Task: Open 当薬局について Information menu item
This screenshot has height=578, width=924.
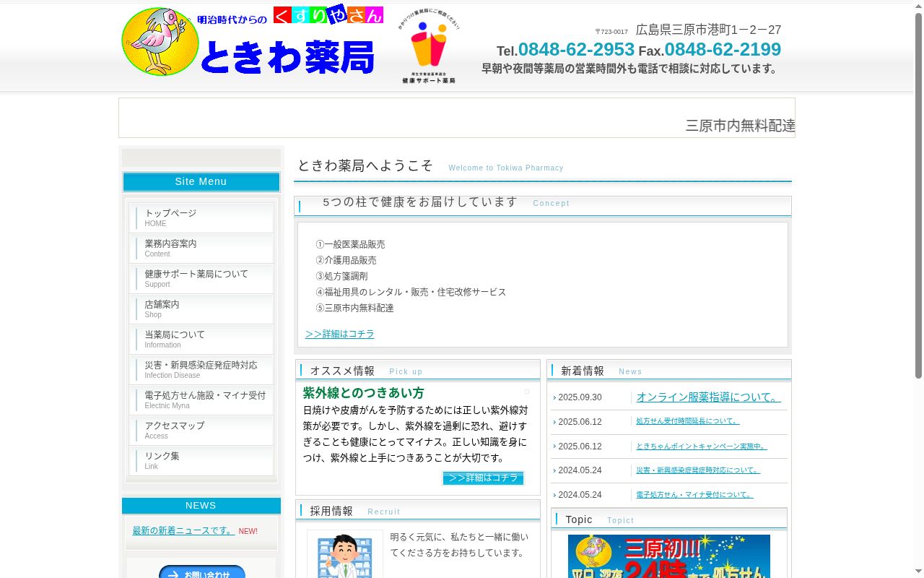Action: point(201,339)
